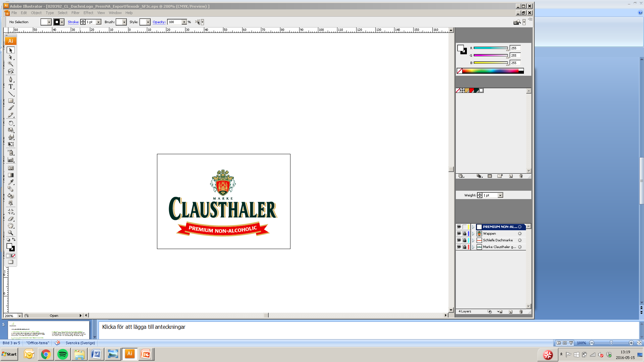The height and width of the screenshot is (362, 644).
Task: Select the Free Transform tool
Action: point(11,144)
